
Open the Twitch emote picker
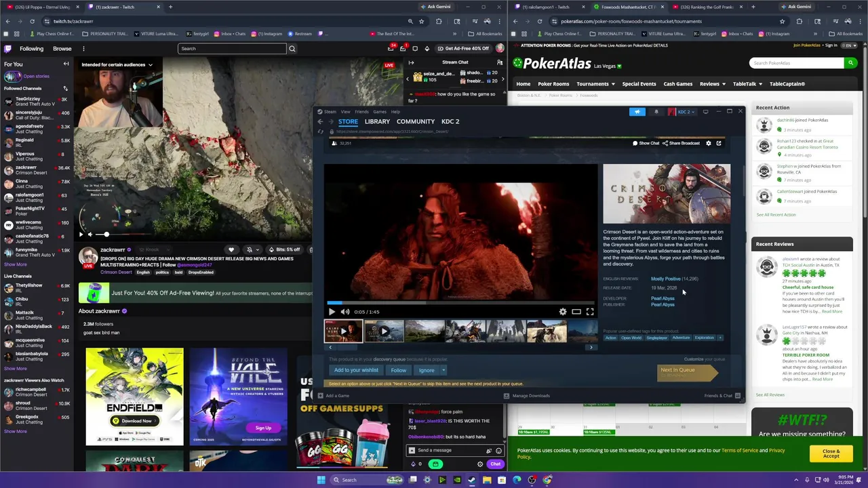pyautogui.click(x=498, y=450)
